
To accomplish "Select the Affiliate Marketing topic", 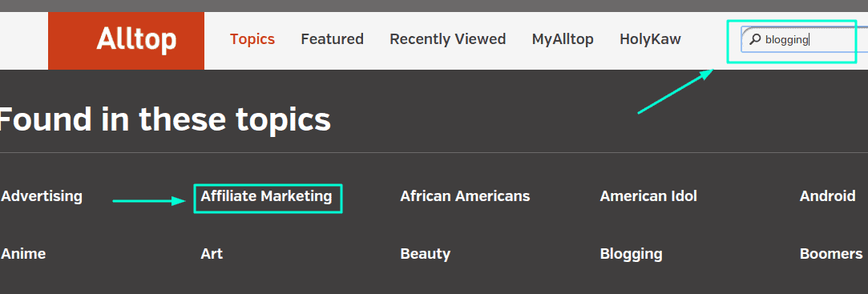I will click(x=266, y=196).
